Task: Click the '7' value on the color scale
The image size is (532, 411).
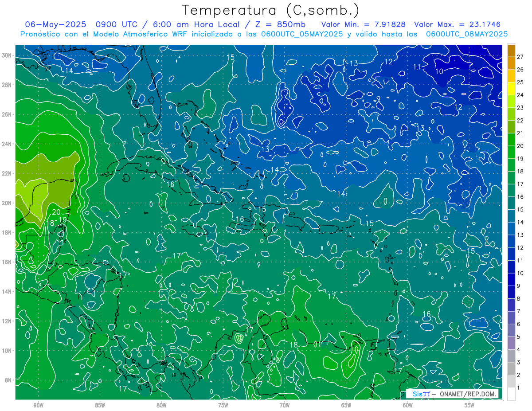Action: pyautogui.click(x=519, y=311)
